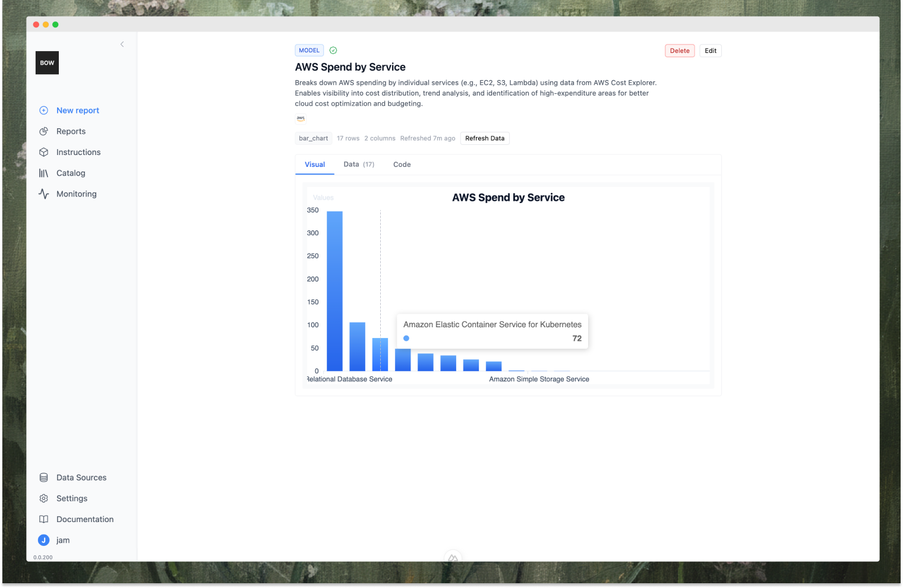Click the Catalog library icon
The height and width of the screenshot is (588, 903).
point(43,173)
